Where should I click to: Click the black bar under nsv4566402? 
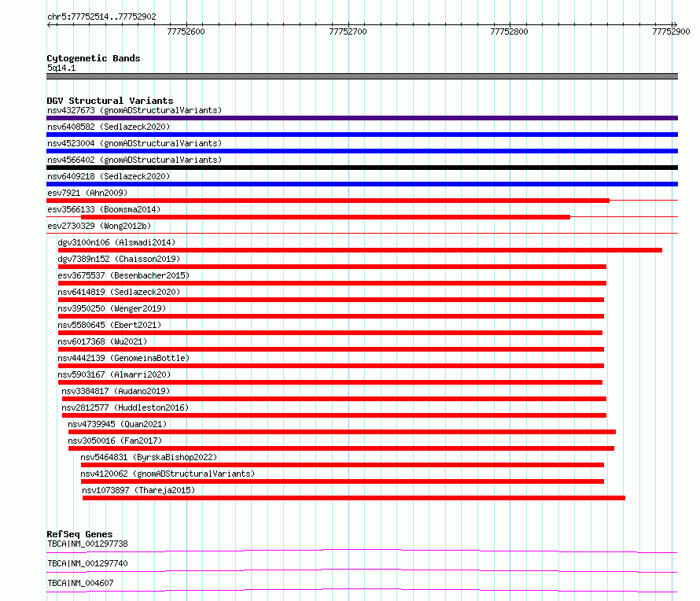click(x=362, y=168)
